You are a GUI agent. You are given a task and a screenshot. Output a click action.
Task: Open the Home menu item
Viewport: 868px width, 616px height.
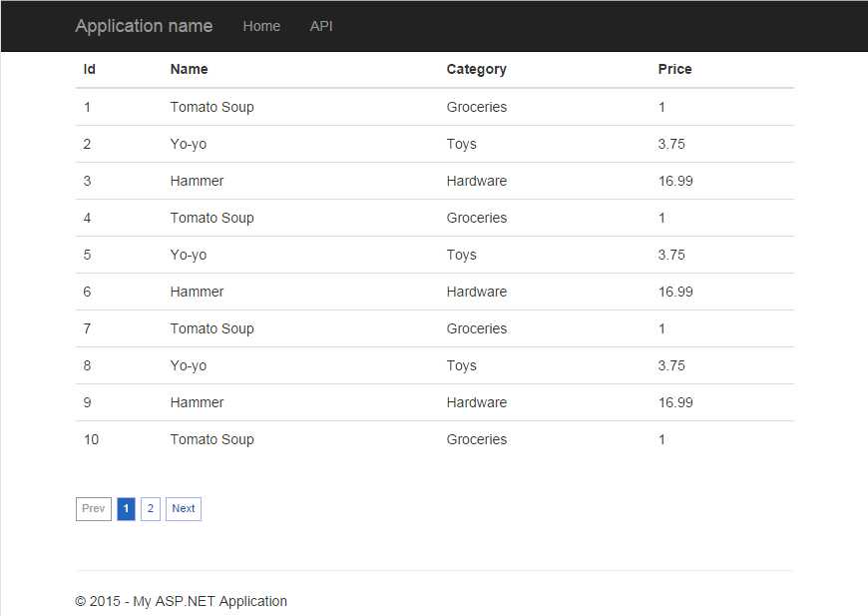pyautogui.click(x=261, y=26)
